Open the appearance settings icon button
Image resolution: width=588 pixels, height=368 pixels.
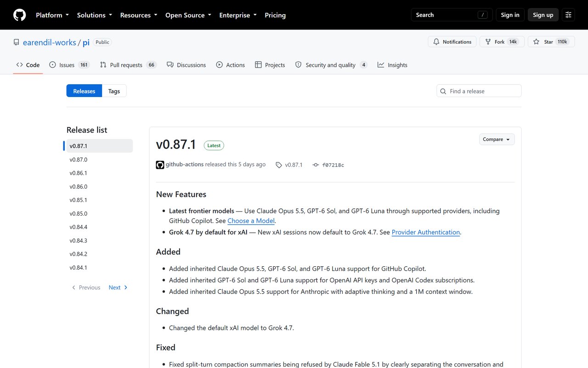(568, 15)
